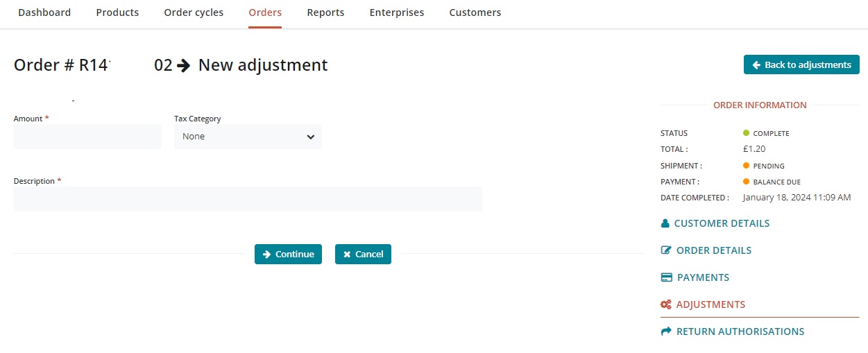Image resolution: width=868 pixels, height=353 pixels.
Task: Click the orange Pending shipment dot
Action: click(747, 165)
